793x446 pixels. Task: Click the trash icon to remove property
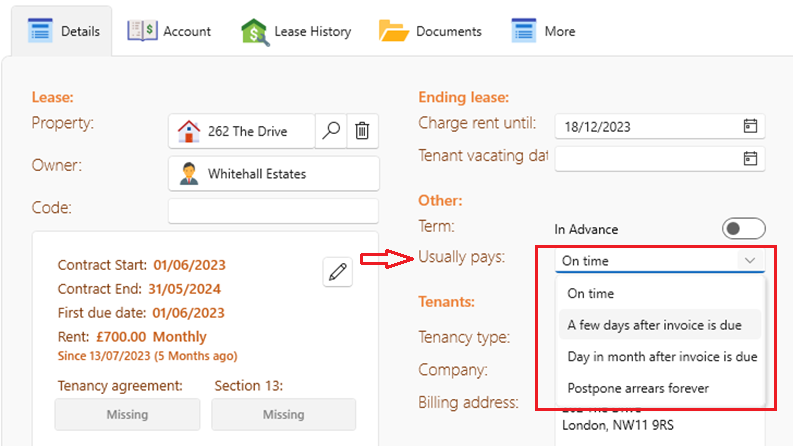[362, 131]
